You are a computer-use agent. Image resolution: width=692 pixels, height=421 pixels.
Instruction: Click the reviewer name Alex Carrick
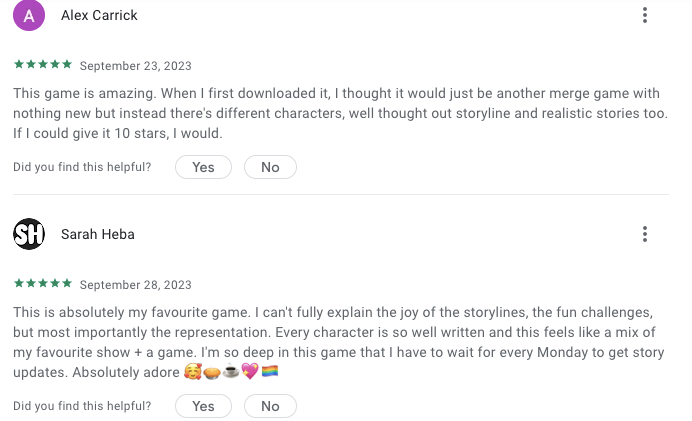pyautogui.click(x=99, y=15)
